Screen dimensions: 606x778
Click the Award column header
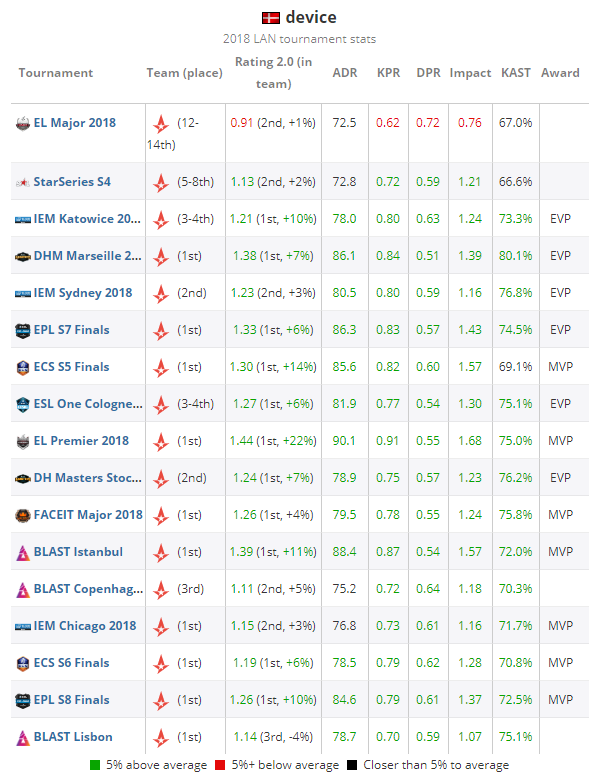[x=560, y=73]
